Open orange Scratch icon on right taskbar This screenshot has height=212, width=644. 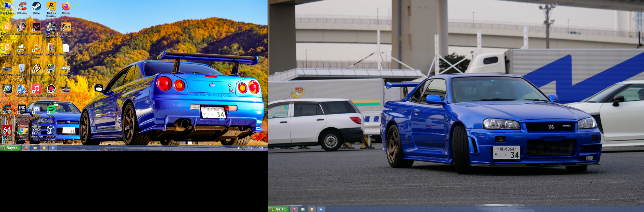[x=312, y=209]
